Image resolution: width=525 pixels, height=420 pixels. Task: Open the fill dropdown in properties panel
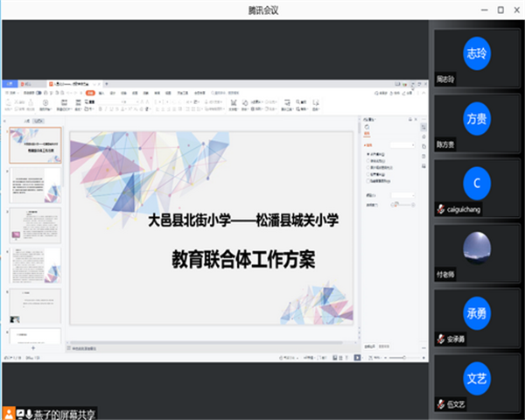[403, 144]
